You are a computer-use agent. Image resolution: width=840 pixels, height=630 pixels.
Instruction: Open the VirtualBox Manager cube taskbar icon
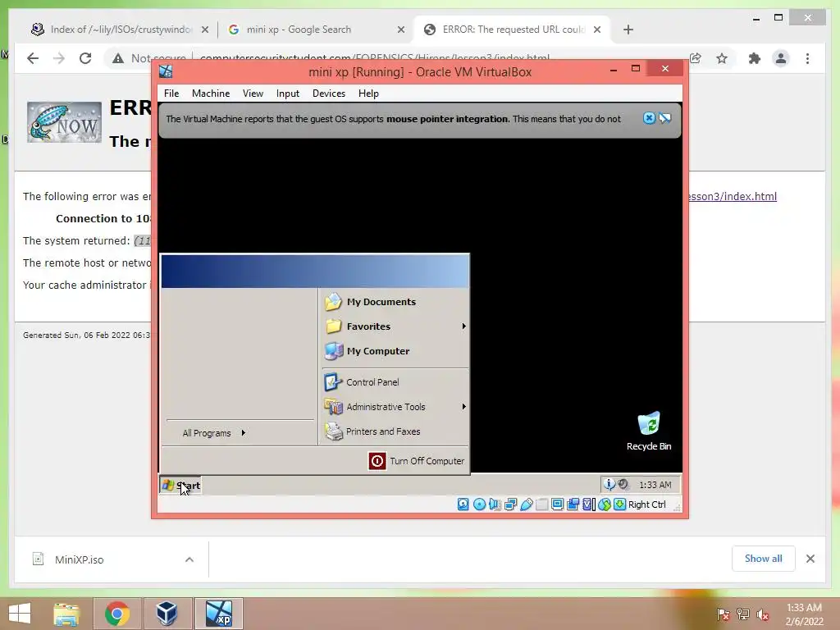[x=167, y=614]
